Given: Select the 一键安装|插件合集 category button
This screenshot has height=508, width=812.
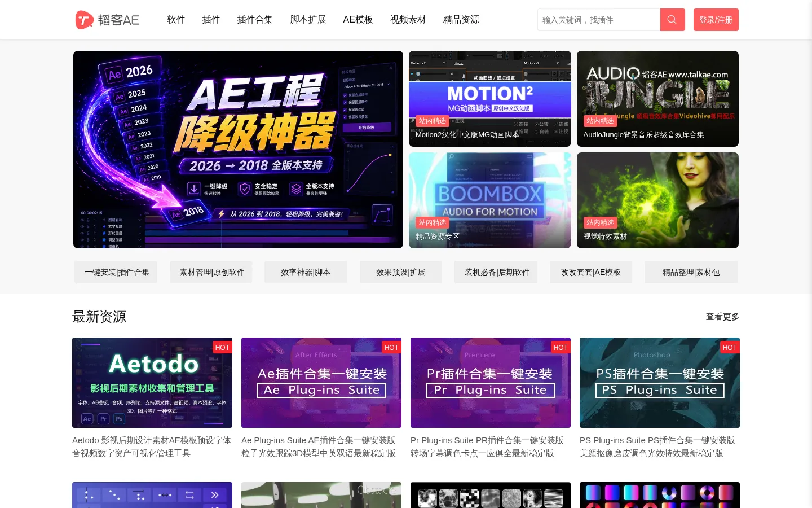Looking at the screenshot, I should click(x=116, y=272).
